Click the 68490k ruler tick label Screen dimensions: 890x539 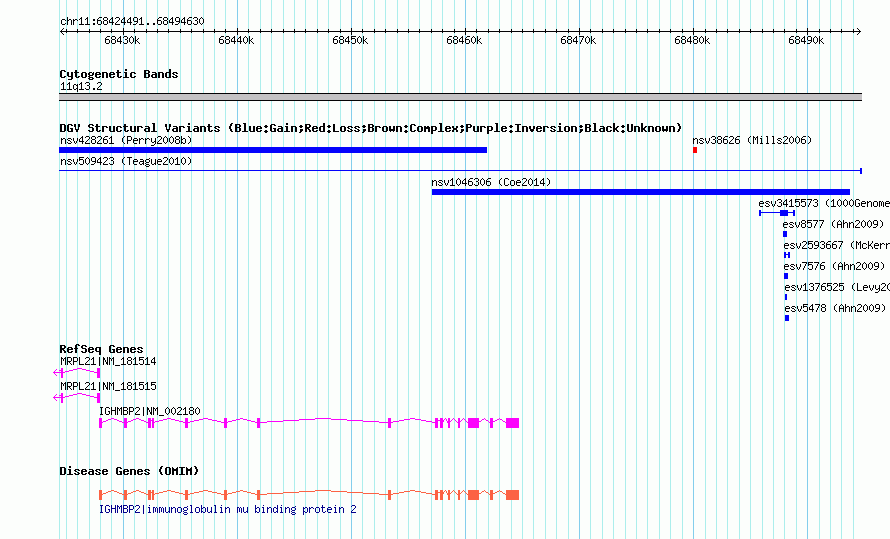click(x=807, y=40)
